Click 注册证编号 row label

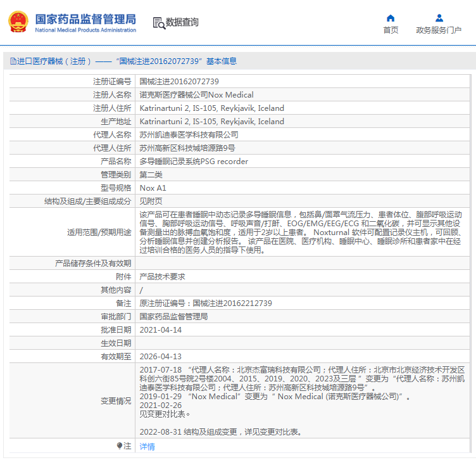pyautogui.click(x=112, y=82)
